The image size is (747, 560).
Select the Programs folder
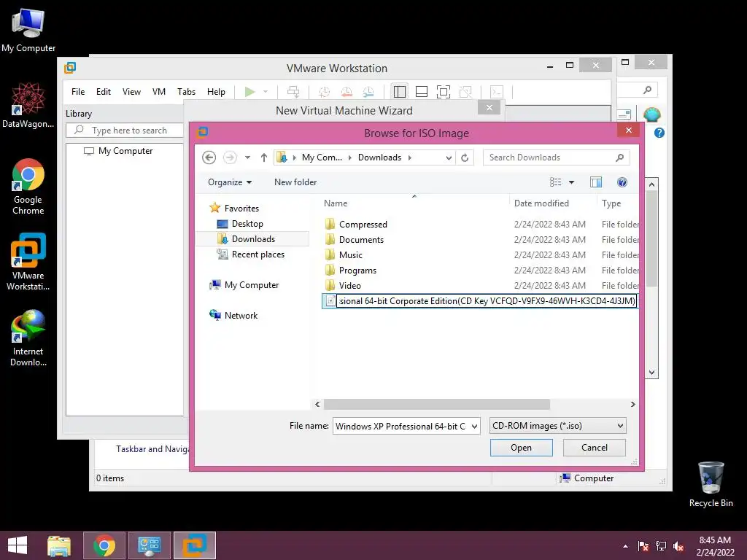357,271
